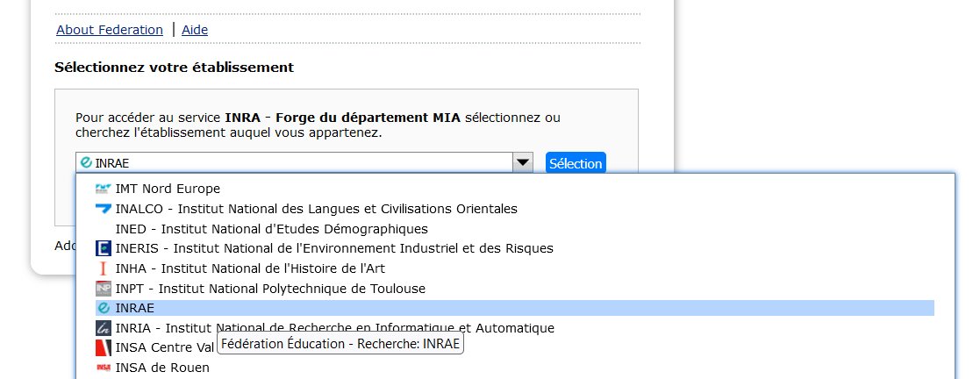Collapse the establishment dropdown arrow
980x379 pixels.
523,162
